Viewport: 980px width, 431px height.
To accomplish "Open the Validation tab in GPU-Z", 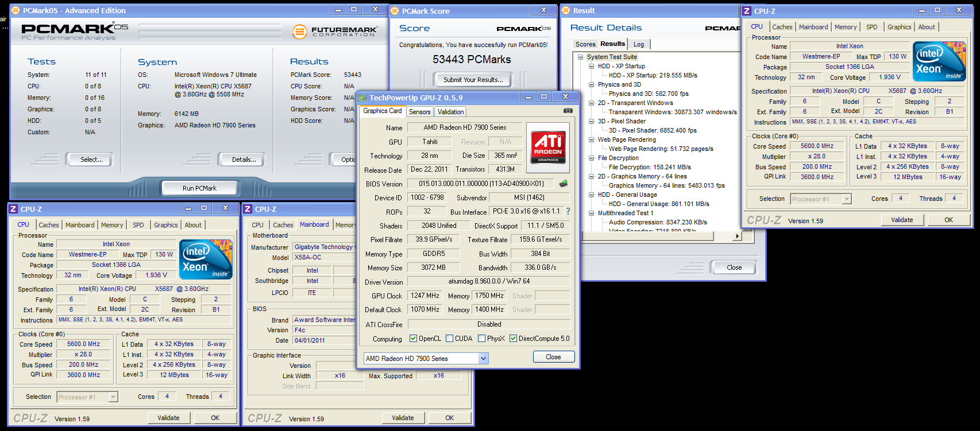I will point(450,112).
